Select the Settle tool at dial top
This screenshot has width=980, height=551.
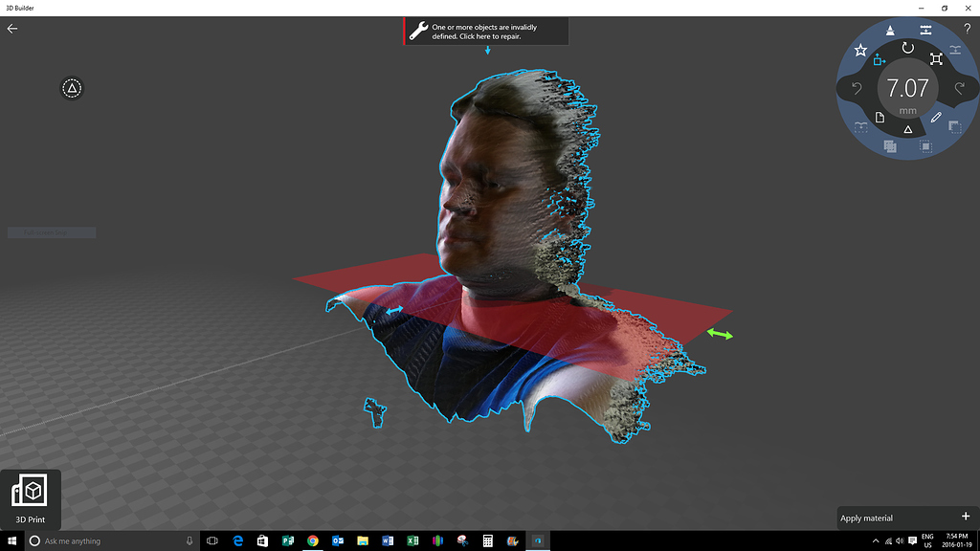[890, 30]
